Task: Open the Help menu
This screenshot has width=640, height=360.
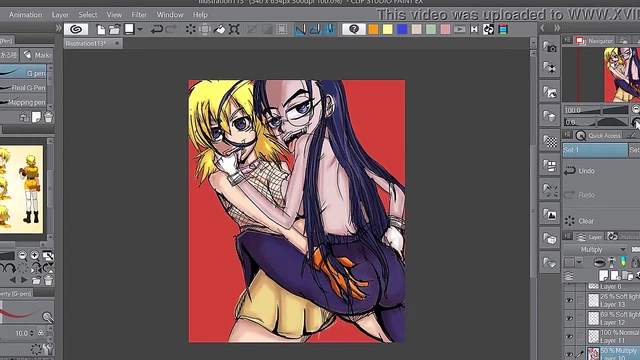Action: point(200,15)
